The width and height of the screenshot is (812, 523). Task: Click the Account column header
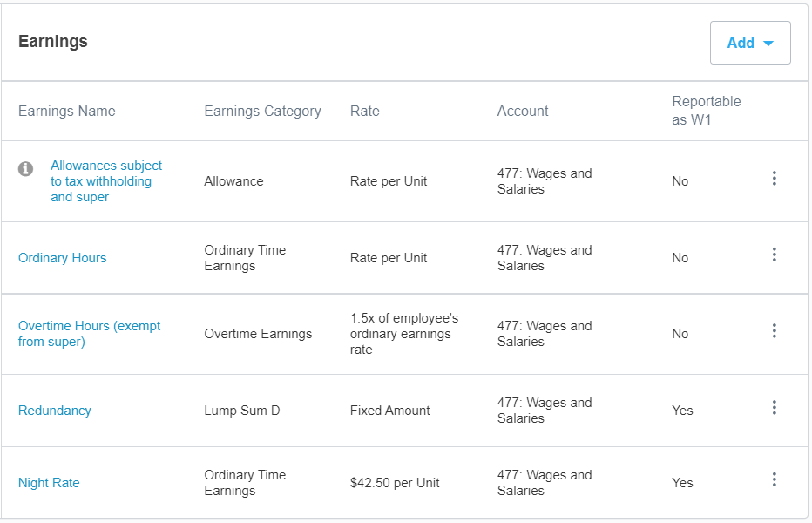[523, 111]
